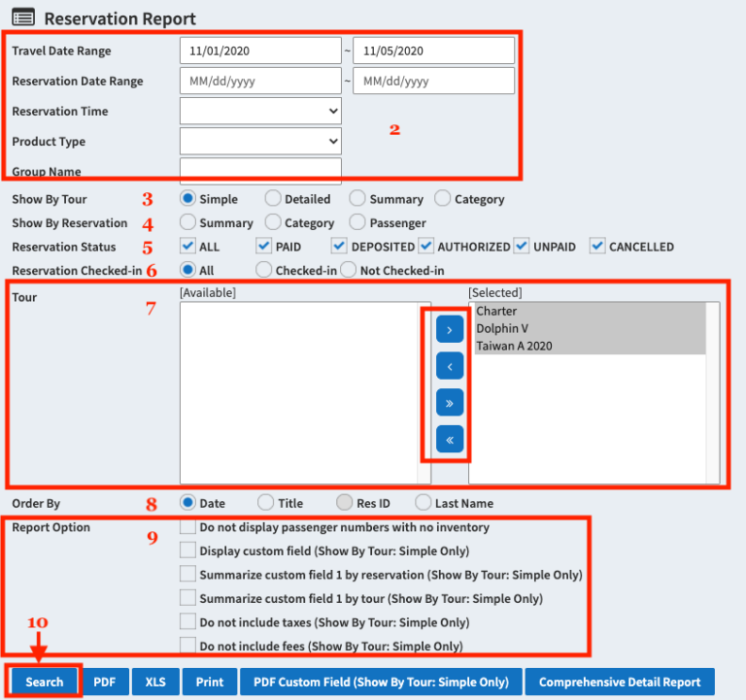Click the move-right single arrow button
Screen dimensions: 746x700
(x=450, y=331)
